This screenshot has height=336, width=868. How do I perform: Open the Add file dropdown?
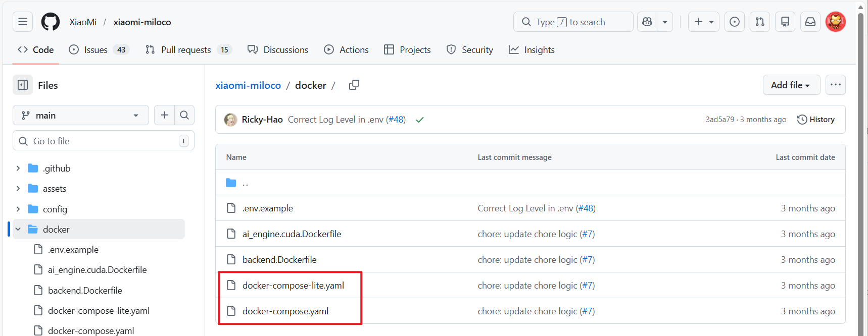coord(791,85)
